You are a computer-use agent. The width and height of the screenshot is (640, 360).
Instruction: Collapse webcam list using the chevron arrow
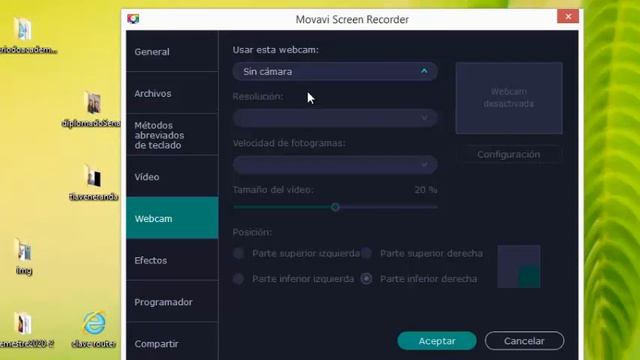pyautogui.click(x=424, y=71)
